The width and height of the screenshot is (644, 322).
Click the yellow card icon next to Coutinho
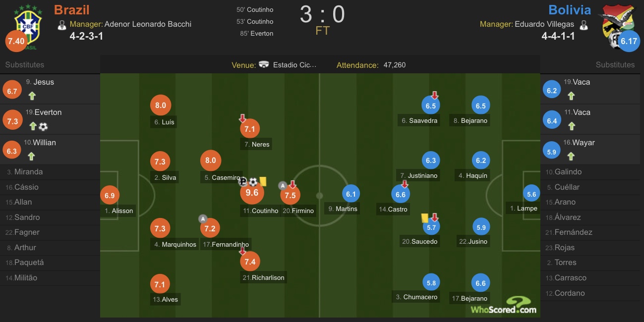[263, 182]
